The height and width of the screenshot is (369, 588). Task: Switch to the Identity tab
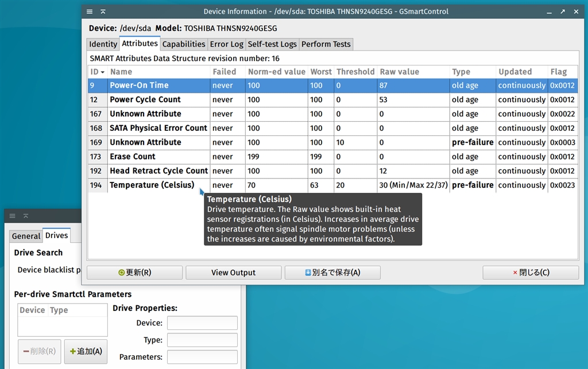103,44
